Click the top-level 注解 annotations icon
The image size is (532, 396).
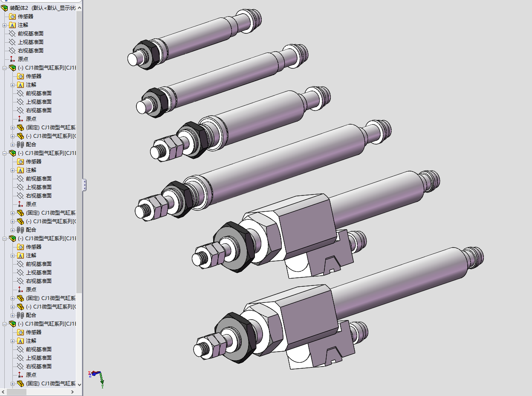(x=12, y=25)
